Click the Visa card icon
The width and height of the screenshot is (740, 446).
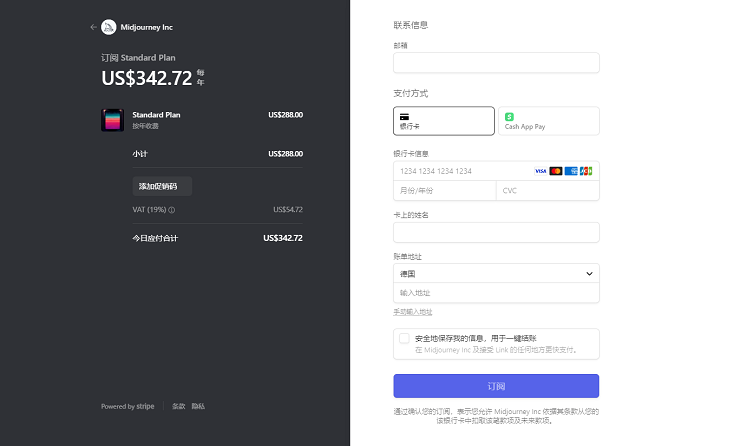(540, 171)
